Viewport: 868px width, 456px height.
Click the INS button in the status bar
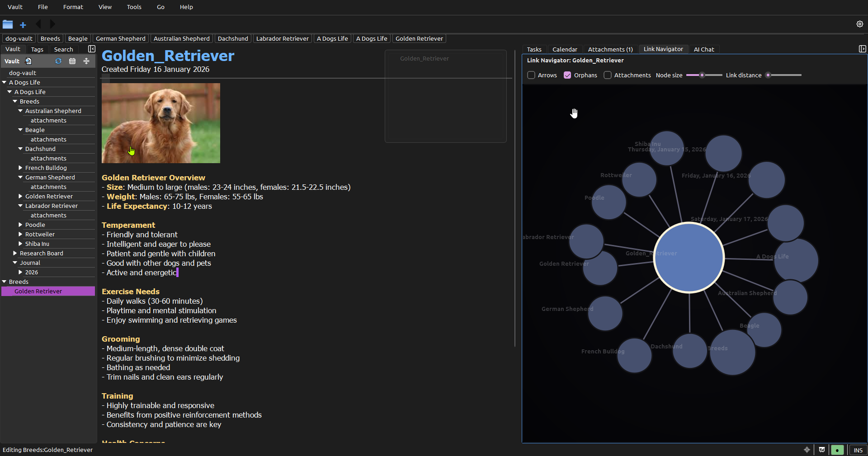[858, 450]
